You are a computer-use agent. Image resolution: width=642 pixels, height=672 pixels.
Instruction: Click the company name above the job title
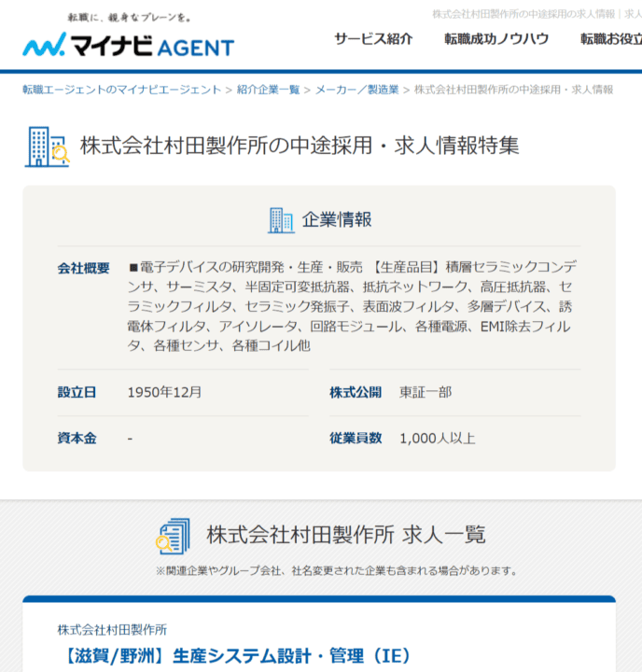pyautogui.click(x=112, y=630)
